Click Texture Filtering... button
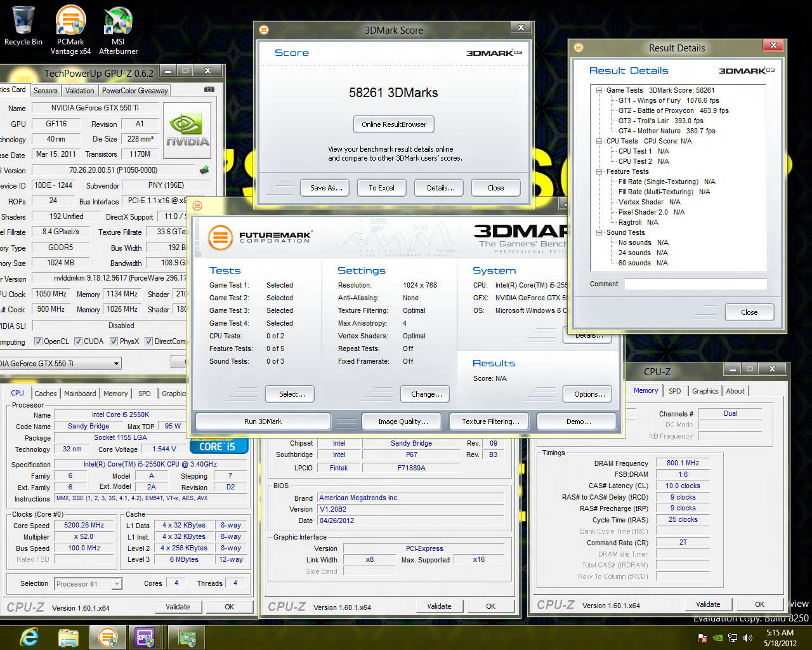 490,421
